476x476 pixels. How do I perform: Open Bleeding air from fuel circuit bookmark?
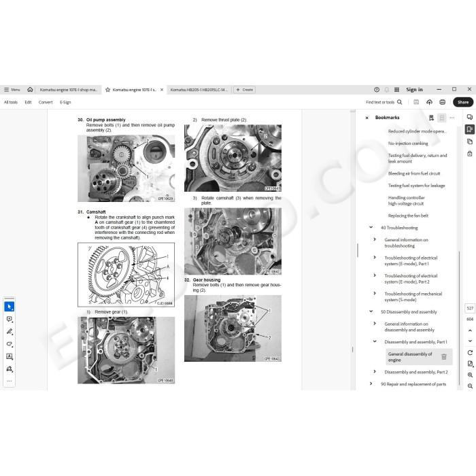pos(414,173)
